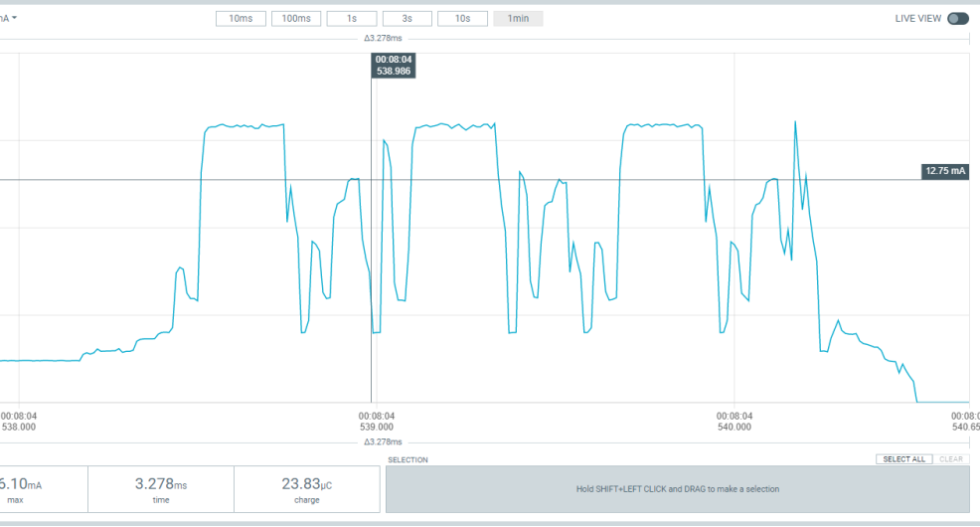Image resolution: width=980 pixels, height=527 pixels.
Task: Click the CLEAR selection button
Action: tap(950, 458)
